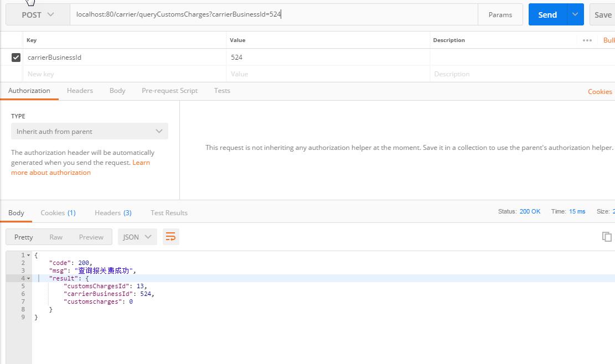The height and width of the screenshot is (364, 615).
Task: Collapse the JSON root at line 1
Action: 28,255
